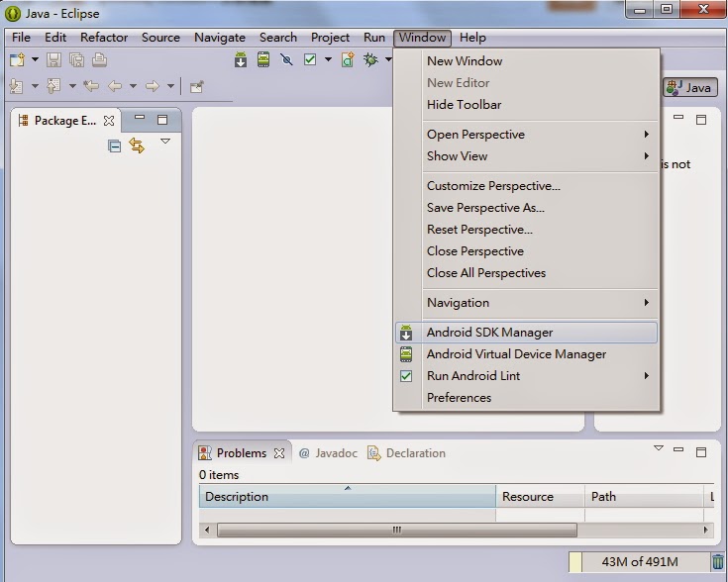Sort by the Description column header

click(348, 497)
